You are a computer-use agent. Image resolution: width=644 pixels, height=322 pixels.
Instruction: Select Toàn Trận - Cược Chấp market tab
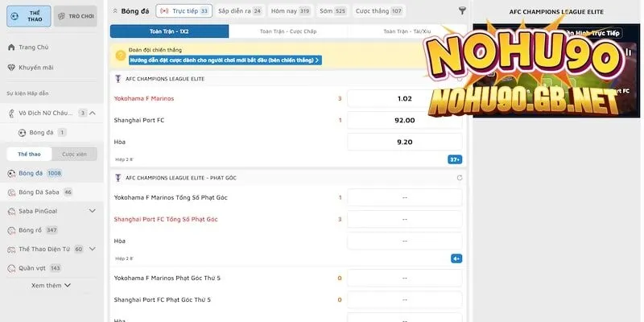coord(288,31)
